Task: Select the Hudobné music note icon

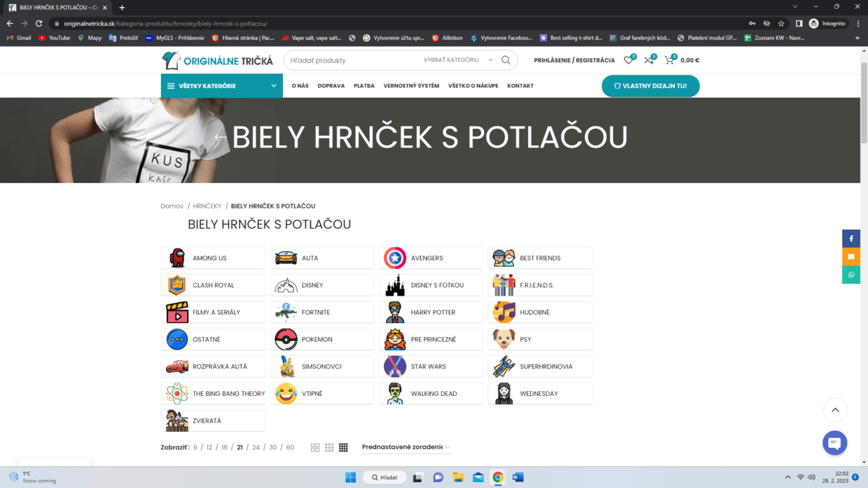Action: (x=503, y=312)
